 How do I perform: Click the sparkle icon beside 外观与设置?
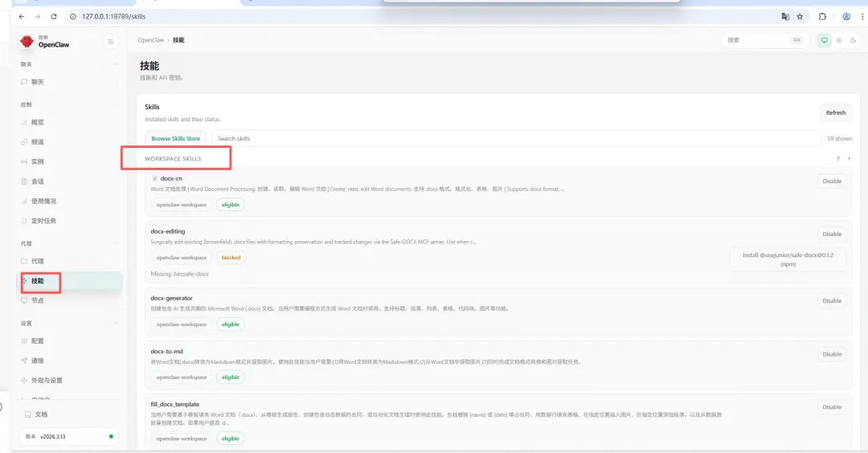coord(24,381)
